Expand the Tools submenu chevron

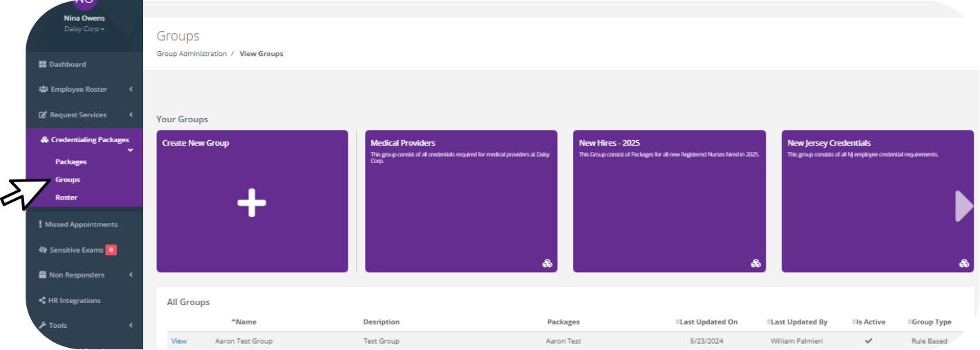131,325
